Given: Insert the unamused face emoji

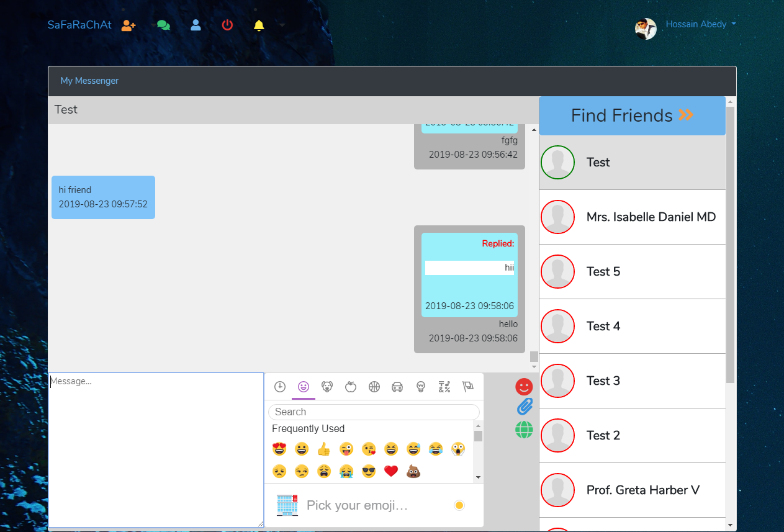Looking at the screenshot, I should (x=302, y=471).
